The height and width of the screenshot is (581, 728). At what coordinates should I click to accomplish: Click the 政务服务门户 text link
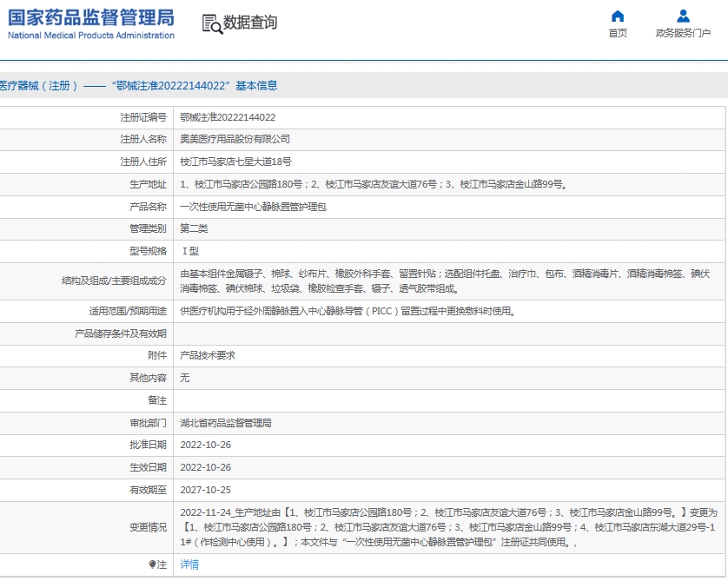[683, 33]
